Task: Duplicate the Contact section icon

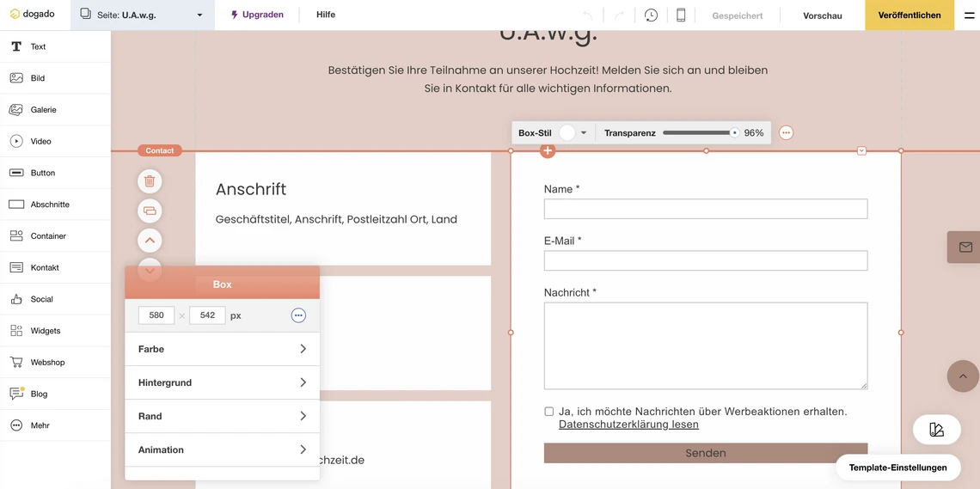Action: point(150,211)
